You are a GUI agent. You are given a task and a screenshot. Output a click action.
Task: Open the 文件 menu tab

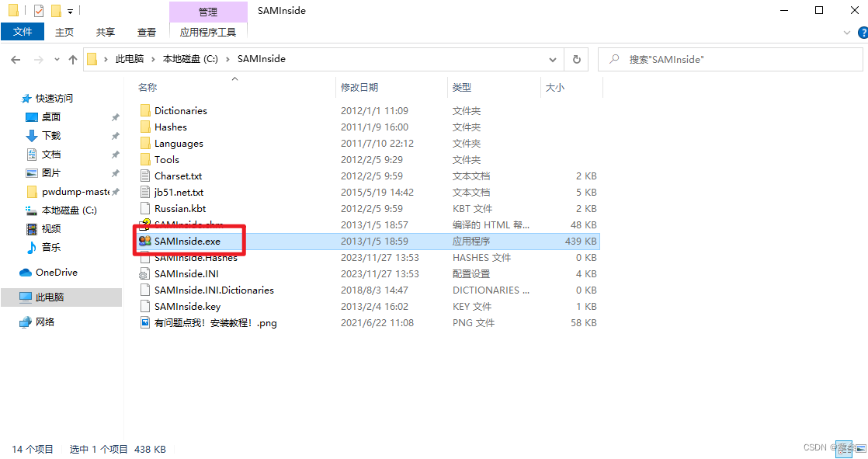(x=23, y=32)
